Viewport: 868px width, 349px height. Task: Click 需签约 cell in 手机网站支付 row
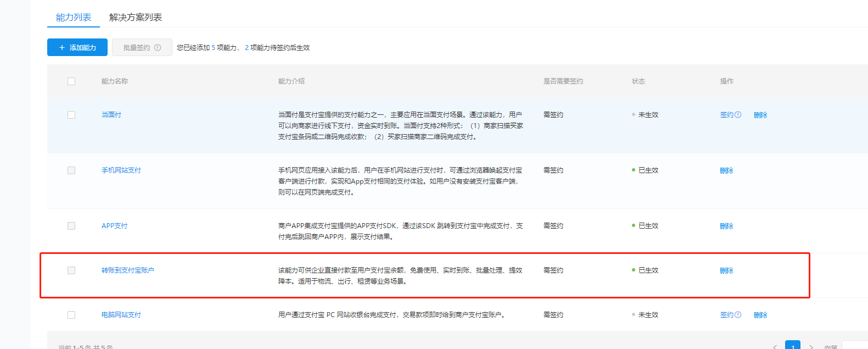click(553, 170)
